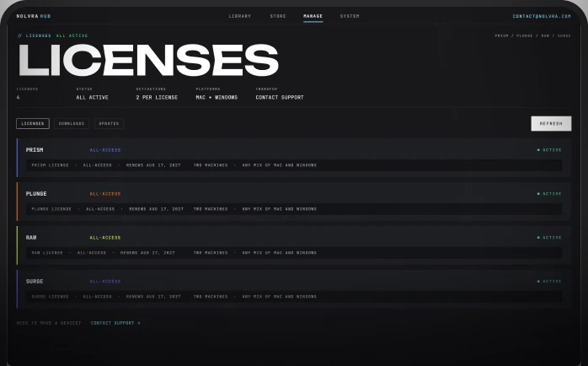Image resolution: width=588 pixels, height=366 pixels.
Task: Select the PLUNGE license name
Action: coord(36,194)
